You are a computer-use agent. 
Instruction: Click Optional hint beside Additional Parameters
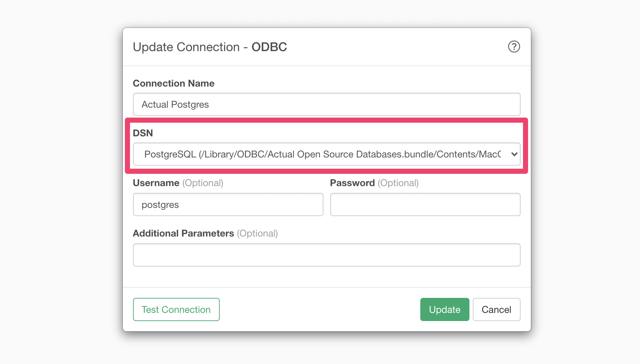[257, 233]
